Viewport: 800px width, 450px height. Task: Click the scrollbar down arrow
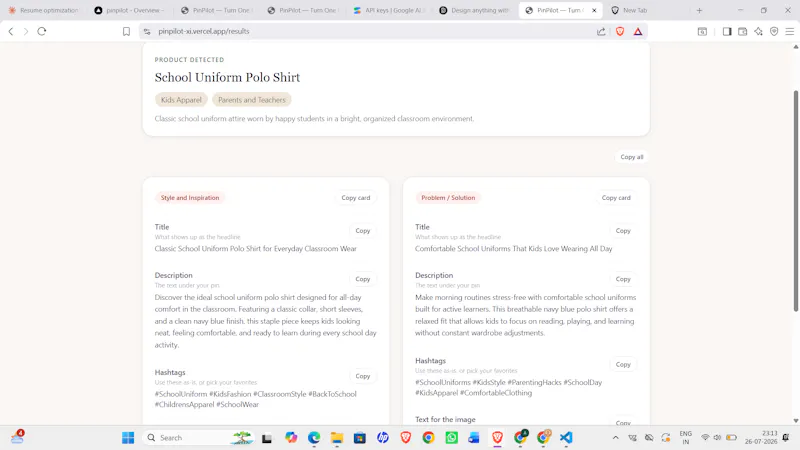point(795,421)
